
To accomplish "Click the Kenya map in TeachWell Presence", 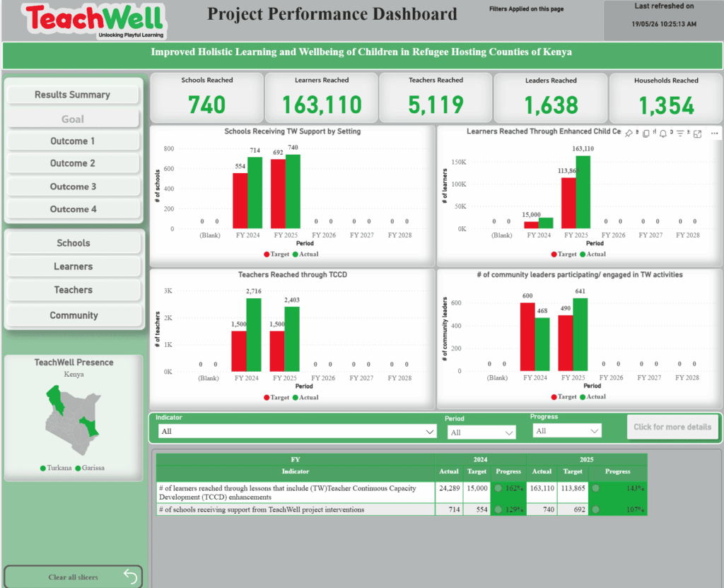I will [x=74, y=421].
